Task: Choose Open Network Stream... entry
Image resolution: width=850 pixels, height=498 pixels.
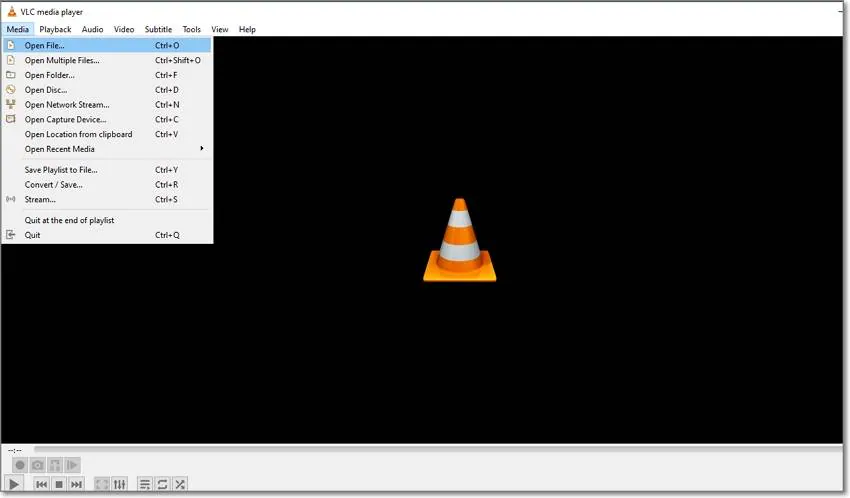Action: click(107, 105)
